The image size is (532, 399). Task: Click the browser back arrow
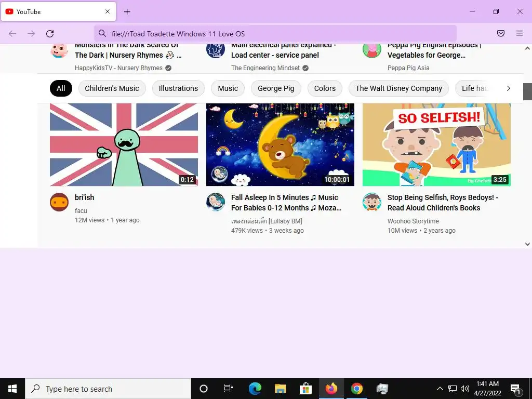click(12, 34)
